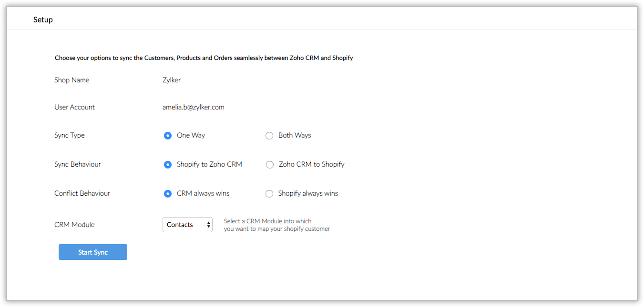Select Shopify to Zoho CRM radio button
Screen dimensions: 644x307
pos(168,165)
